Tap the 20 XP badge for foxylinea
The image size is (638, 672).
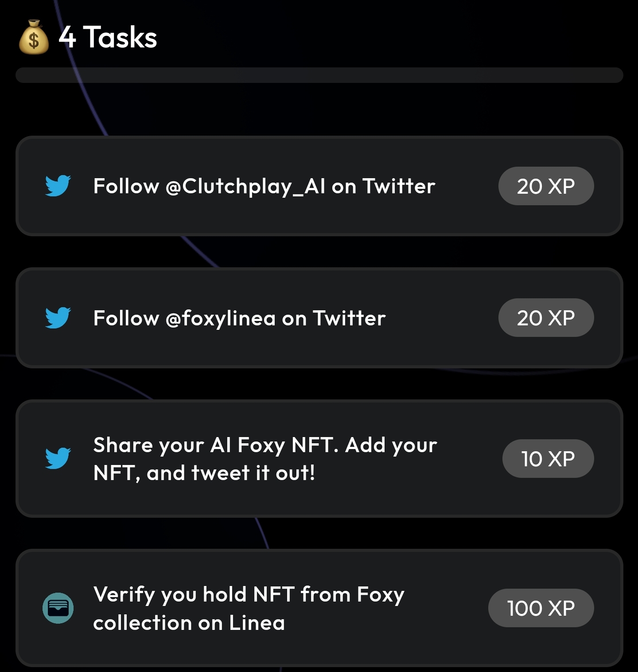coord(546,317)
